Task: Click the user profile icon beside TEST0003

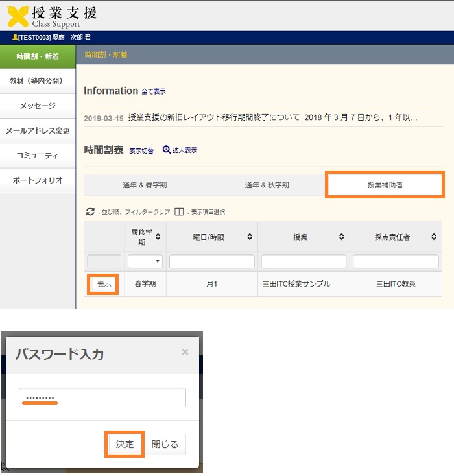Action: [x=15, y=38]
